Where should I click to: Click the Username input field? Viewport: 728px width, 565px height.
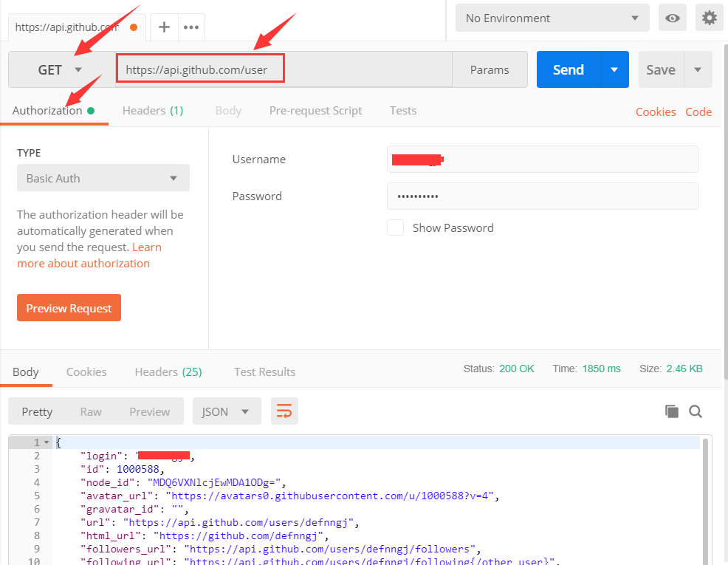coord(542,160)
